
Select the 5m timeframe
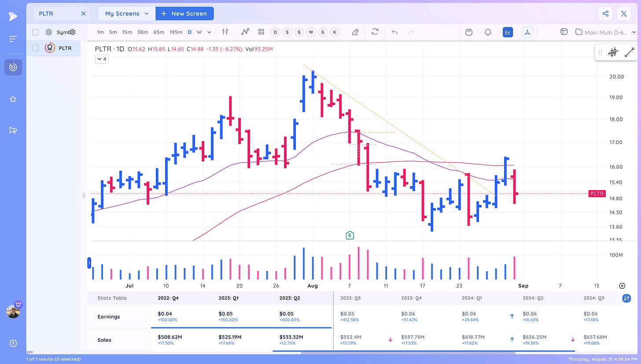coord(113,32)
